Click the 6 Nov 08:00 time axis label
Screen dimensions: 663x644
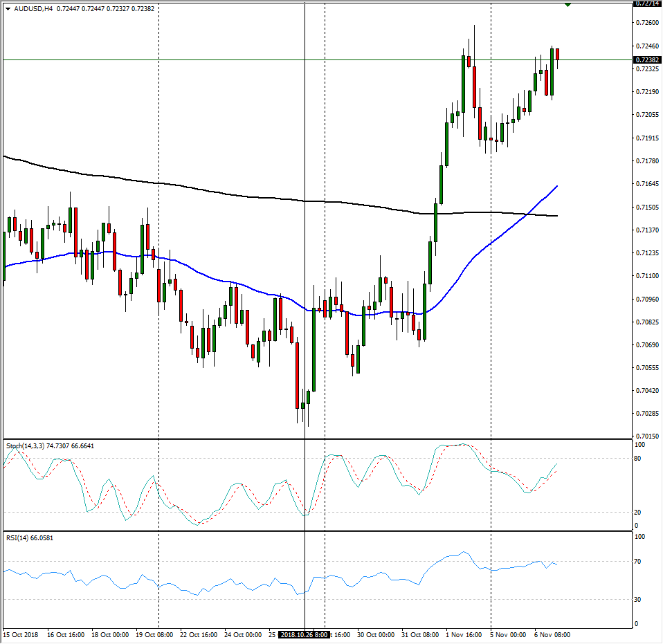click(552, 634)
